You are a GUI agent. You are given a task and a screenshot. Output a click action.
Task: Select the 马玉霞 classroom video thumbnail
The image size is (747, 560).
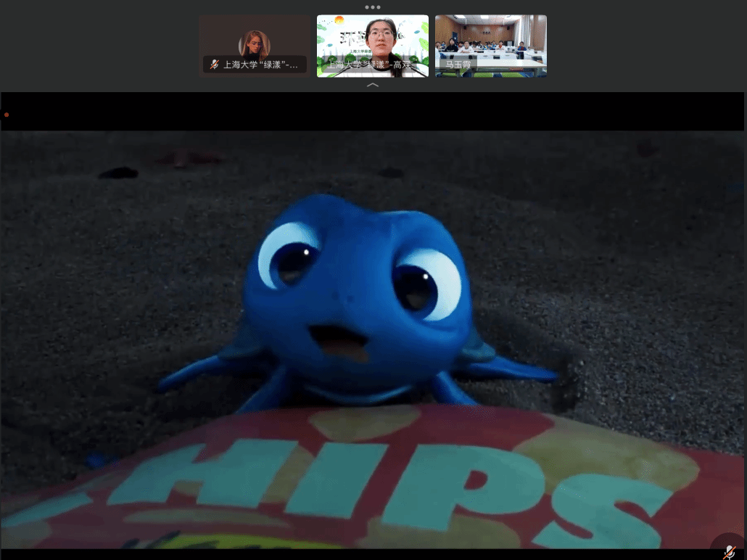[491, 40]
